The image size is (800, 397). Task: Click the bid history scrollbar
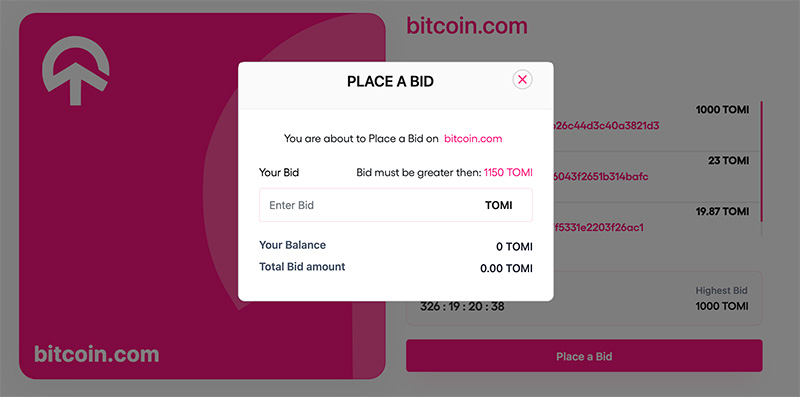(x=761, y=161)
